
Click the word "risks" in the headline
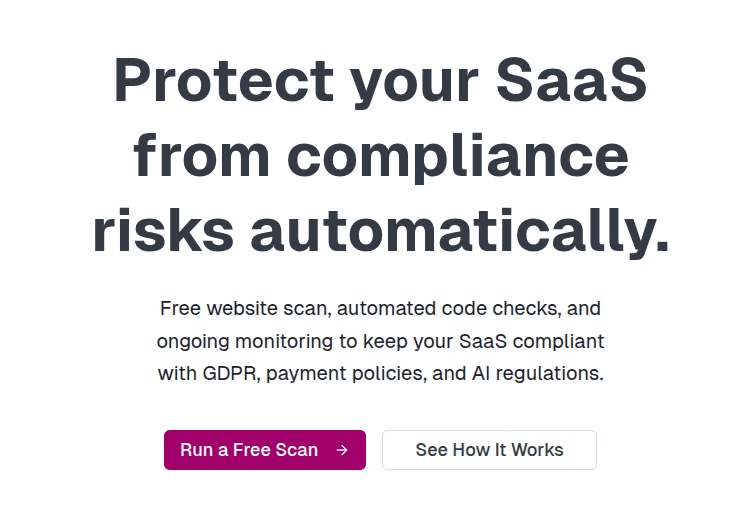coord(162,230)
